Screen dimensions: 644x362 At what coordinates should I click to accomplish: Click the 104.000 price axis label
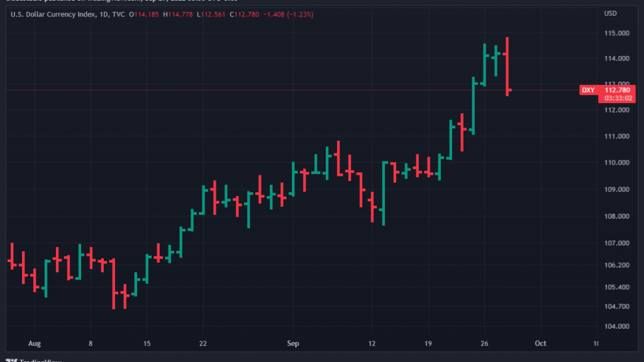[616, 326]
